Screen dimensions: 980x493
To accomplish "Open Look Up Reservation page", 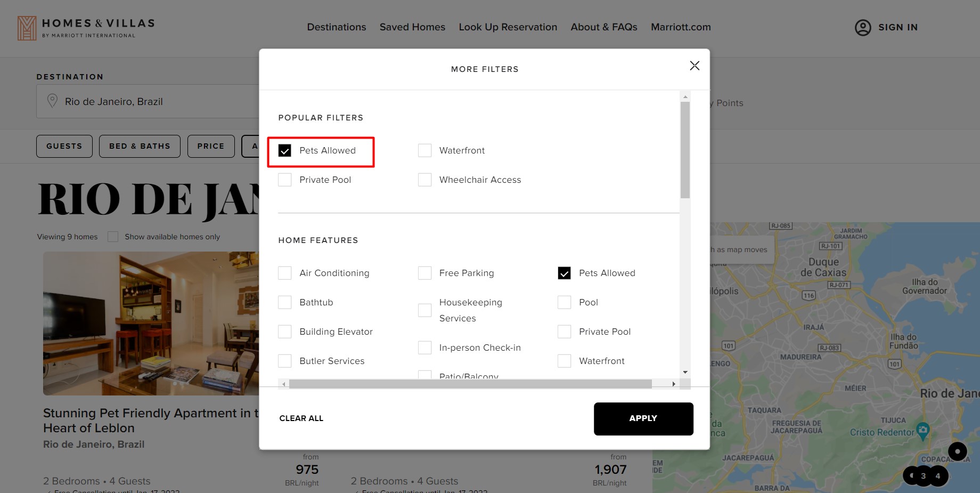I will coord(508,27).
